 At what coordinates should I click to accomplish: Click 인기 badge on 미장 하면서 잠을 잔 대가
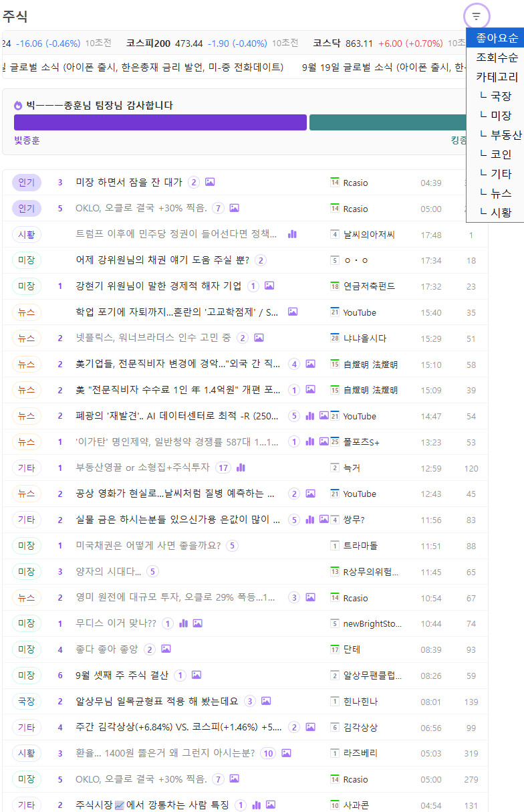[x=27, y=182]
